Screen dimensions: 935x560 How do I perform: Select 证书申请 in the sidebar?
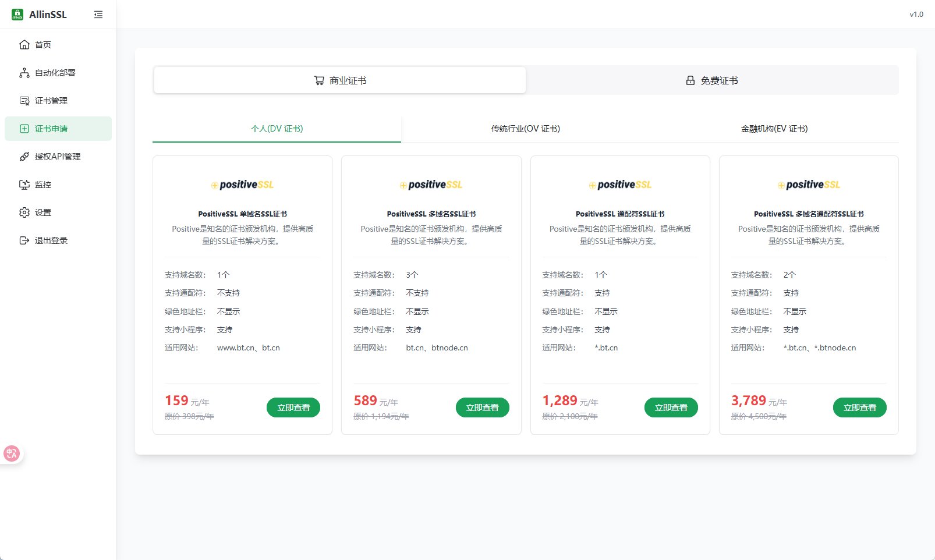click(58, 129)
